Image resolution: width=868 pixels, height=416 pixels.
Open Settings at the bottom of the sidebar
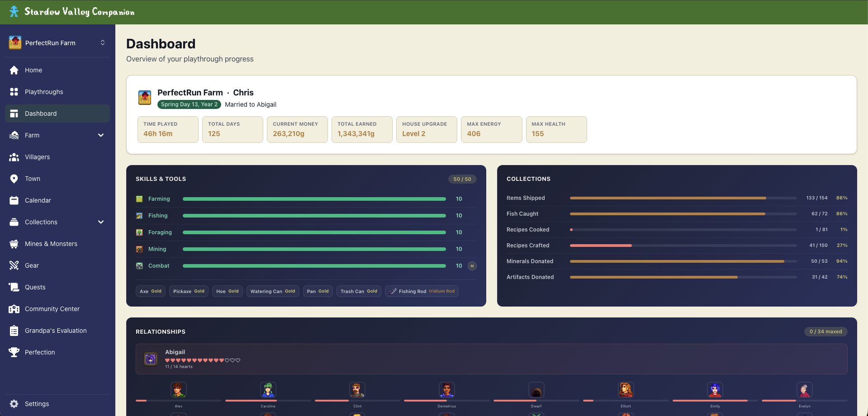(37, 404)
